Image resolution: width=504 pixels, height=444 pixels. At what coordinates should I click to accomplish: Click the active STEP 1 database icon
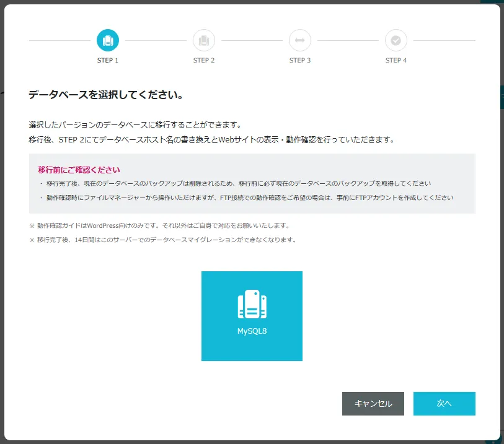108,40
